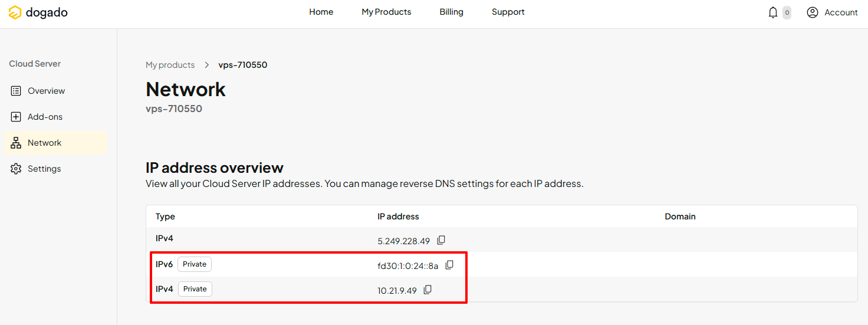Go to the Billing page
The image size is (868, 325).
[x=451, y=12]
